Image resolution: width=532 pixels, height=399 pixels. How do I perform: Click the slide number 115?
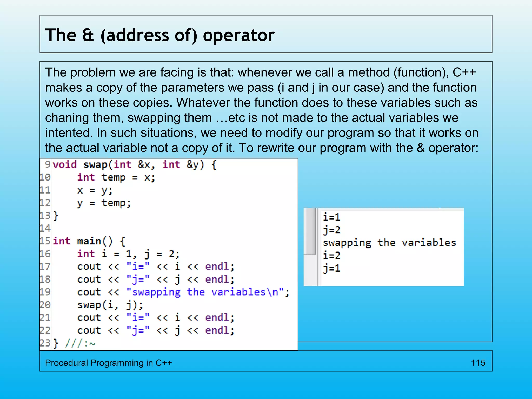click(x=478, y=363)
